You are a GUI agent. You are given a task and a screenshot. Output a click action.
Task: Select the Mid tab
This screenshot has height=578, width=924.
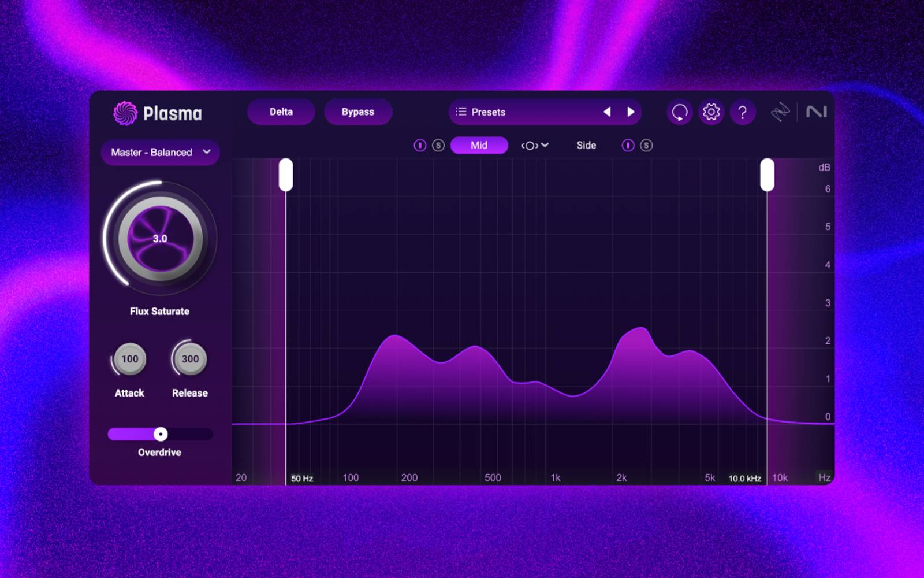[x=479, y=145]
